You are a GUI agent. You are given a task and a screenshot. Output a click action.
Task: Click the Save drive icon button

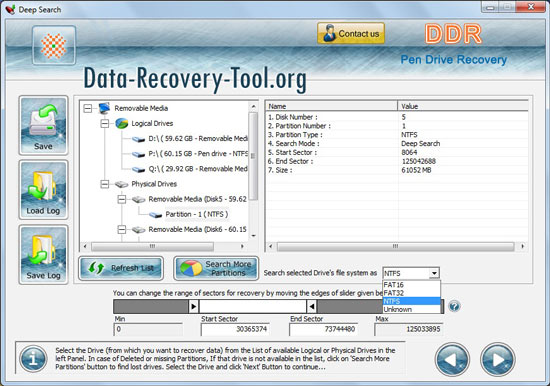(43, 125)
